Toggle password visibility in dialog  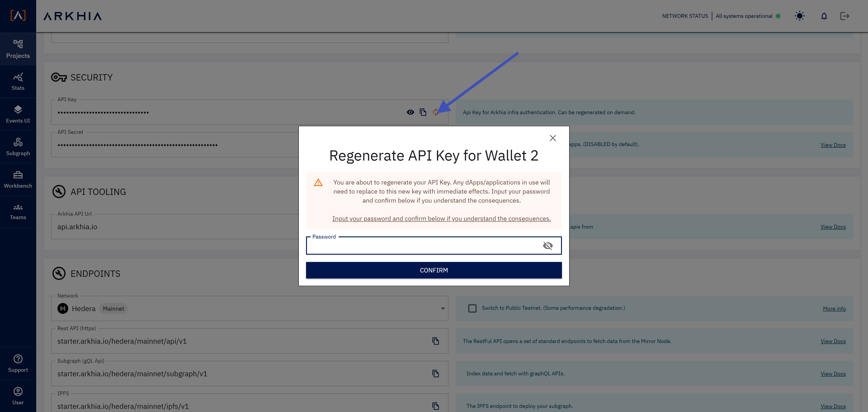point(547,245)
